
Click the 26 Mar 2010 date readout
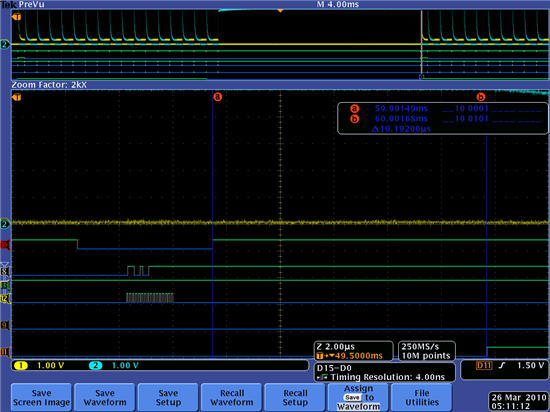519,398
